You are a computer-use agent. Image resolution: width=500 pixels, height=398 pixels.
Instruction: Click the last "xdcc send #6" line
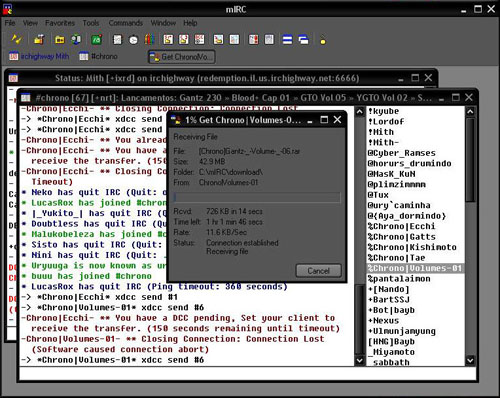click(113, 360)
